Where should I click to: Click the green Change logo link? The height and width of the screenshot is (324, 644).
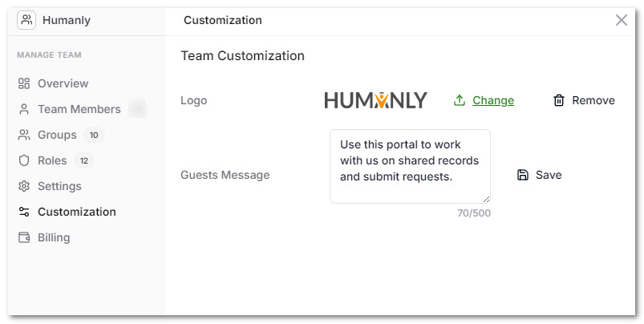tap(493, 100)
